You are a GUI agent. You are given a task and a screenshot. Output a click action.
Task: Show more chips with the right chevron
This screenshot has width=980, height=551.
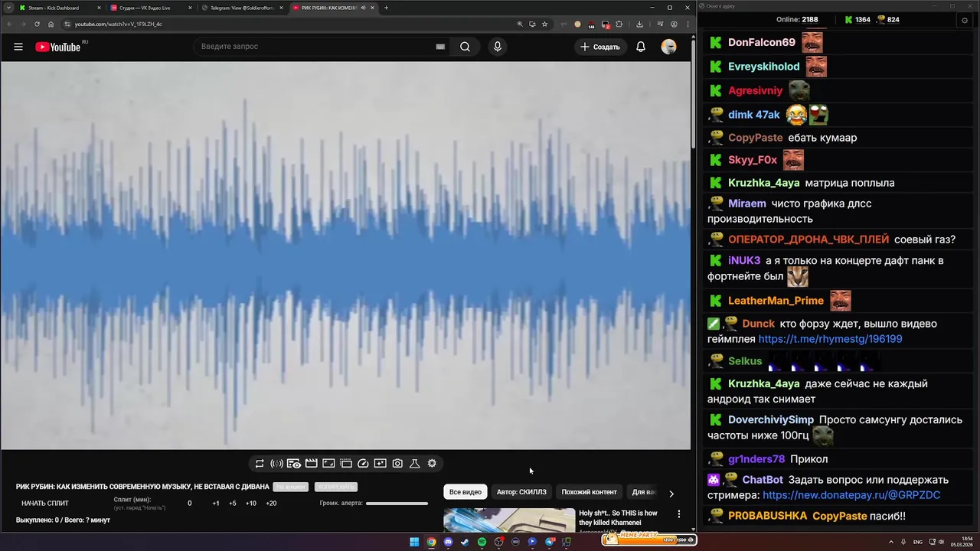point(671,494)
